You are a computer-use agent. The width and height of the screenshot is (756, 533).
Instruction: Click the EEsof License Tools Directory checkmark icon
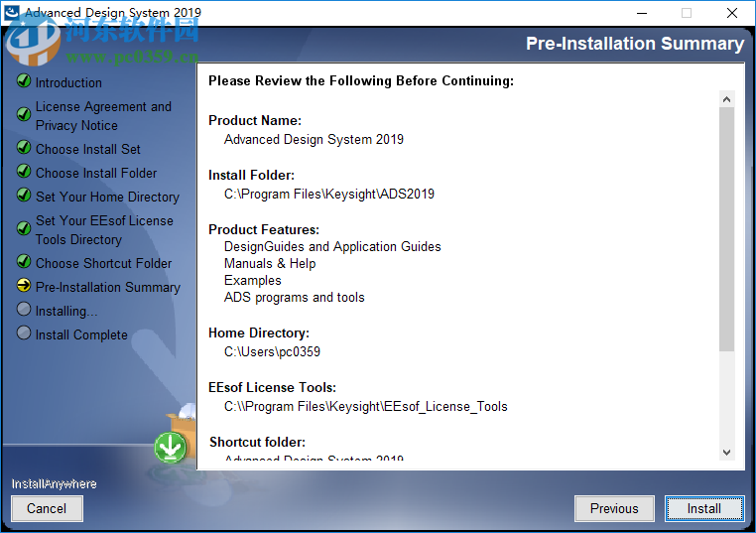[x=24, y=227]
